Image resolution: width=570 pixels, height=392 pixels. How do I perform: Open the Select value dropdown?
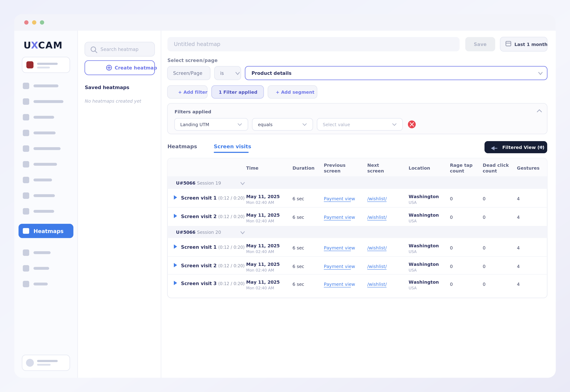tap(360, 125)
